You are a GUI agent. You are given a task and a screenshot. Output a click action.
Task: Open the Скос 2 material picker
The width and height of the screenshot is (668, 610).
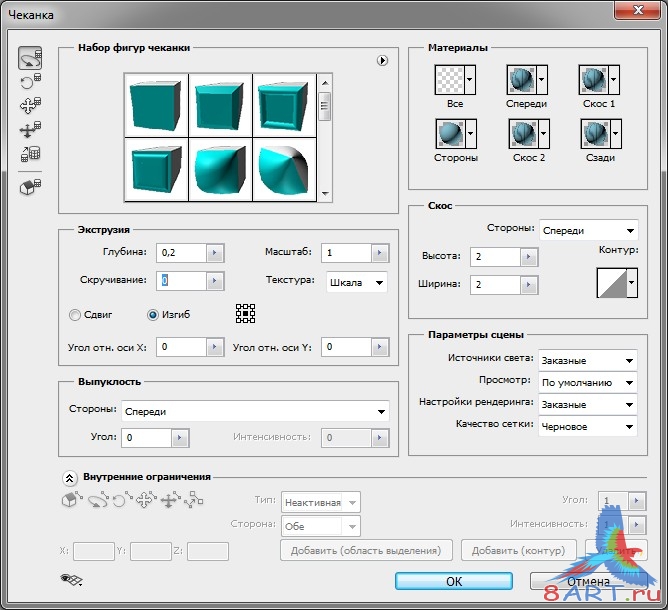(x=529, y=134)
